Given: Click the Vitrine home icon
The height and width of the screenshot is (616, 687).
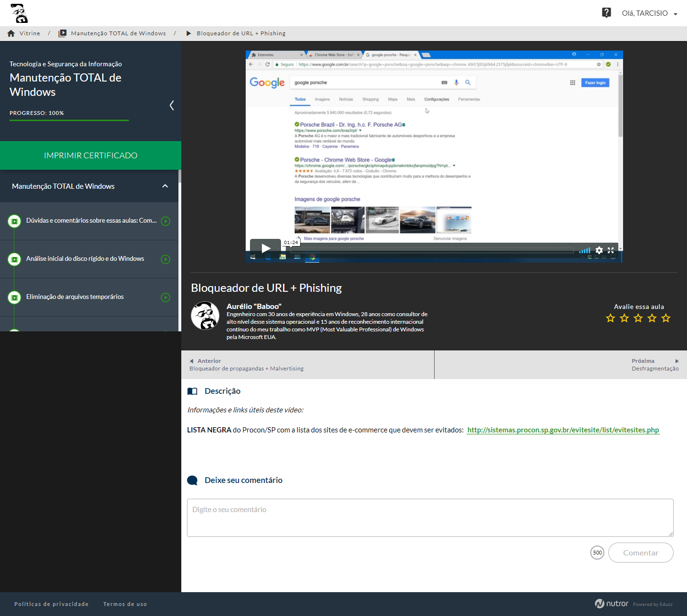Looking at the screenshot, I should 11,33.
